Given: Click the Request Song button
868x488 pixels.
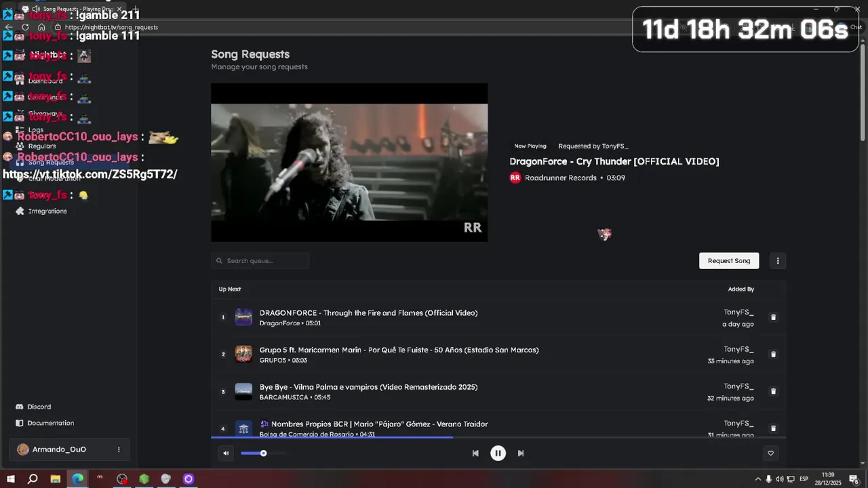Looking at the screenshot, I should pos(729,261).
